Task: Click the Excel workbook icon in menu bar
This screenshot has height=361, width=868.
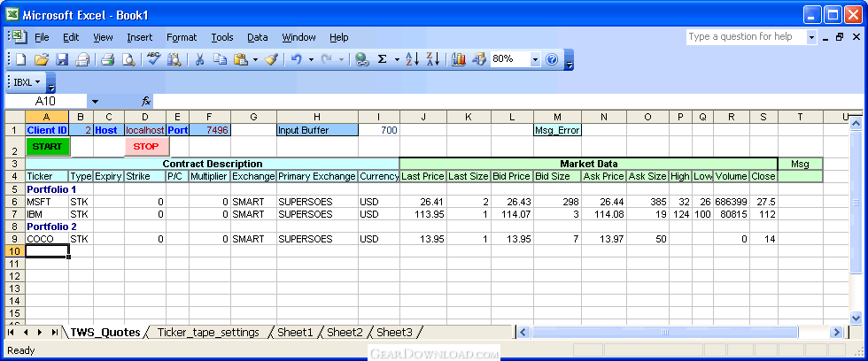Action: [19, 37]
